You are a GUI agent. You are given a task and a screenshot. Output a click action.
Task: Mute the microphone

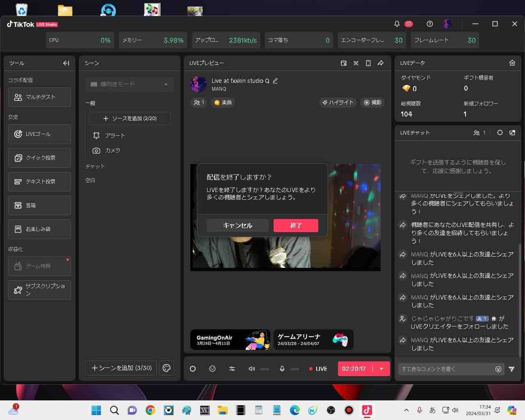tap(282, 369)
